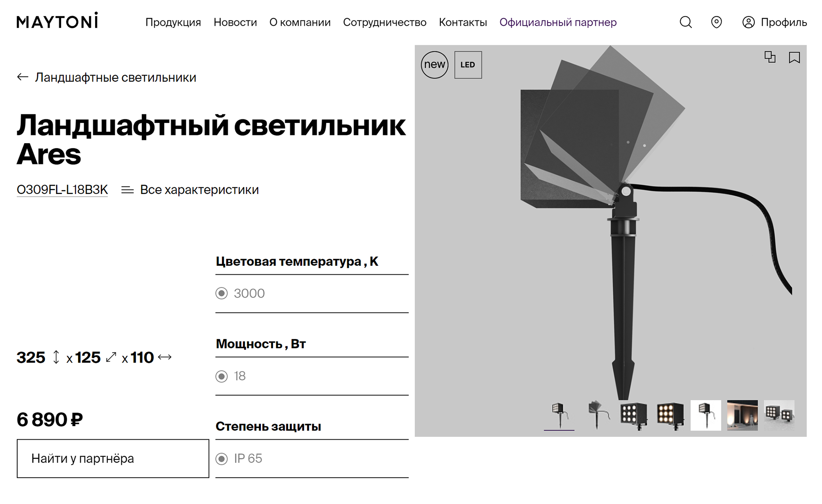Click the location pin icon
The height and width of the screenshot is (504, 822).
click(717, 22)
